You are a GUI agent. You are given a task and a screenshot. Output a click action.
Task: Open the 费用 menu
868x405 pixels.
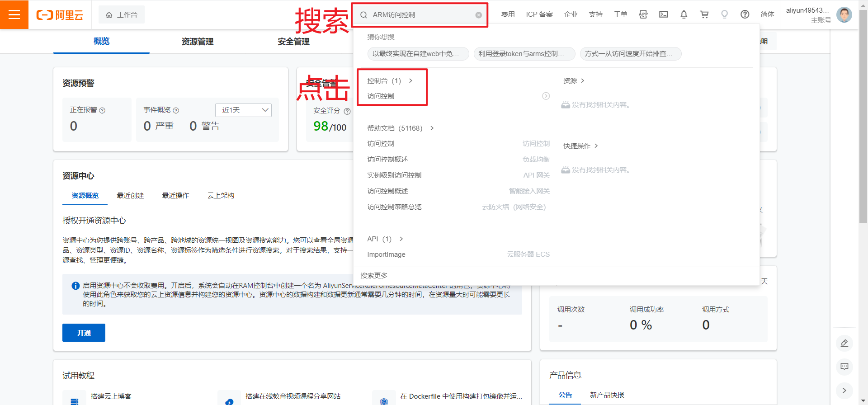click(508, 14)
